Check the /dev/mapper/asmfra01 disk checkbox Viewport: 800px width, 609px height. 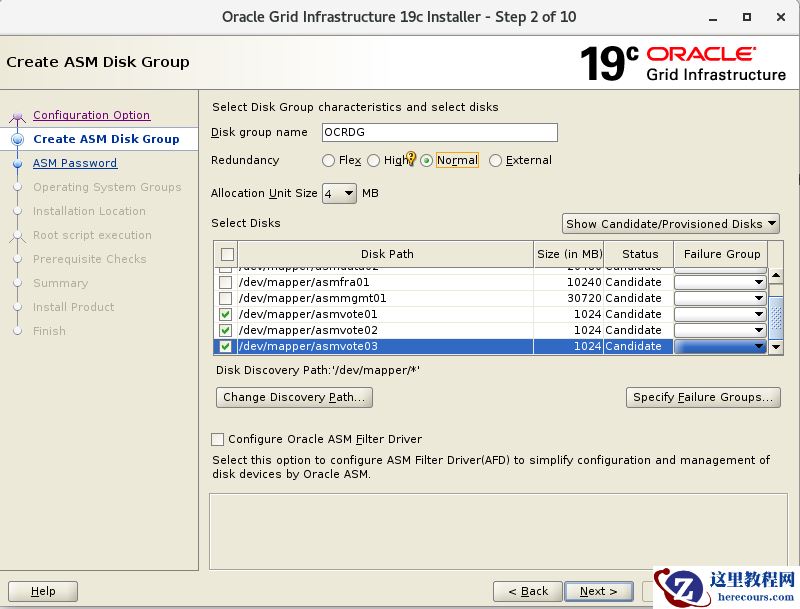click(225, 282)
